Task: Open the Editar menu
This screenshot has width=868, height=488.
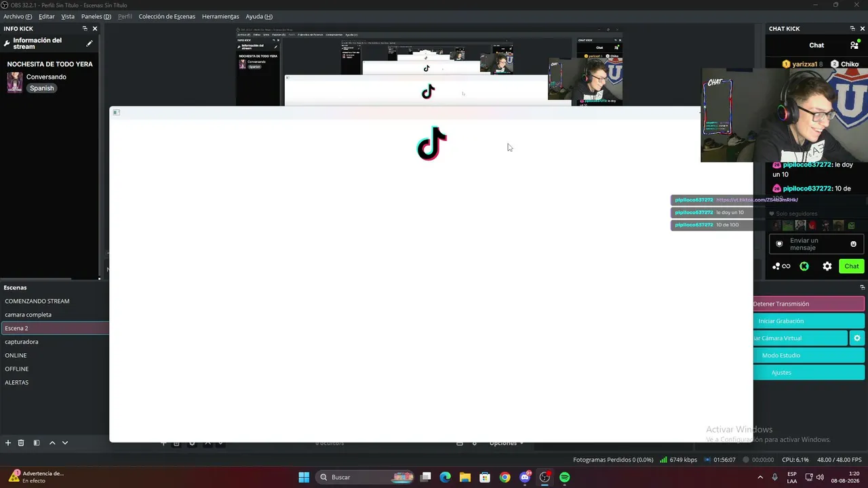Action: [47, 16]
